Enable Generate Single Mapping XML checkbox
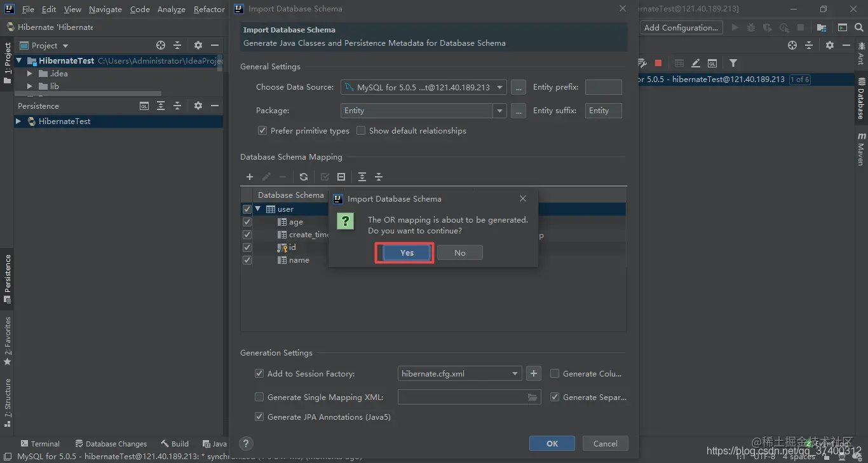The image size is (868, 463). pyautogui.click(x=259, y=397)
